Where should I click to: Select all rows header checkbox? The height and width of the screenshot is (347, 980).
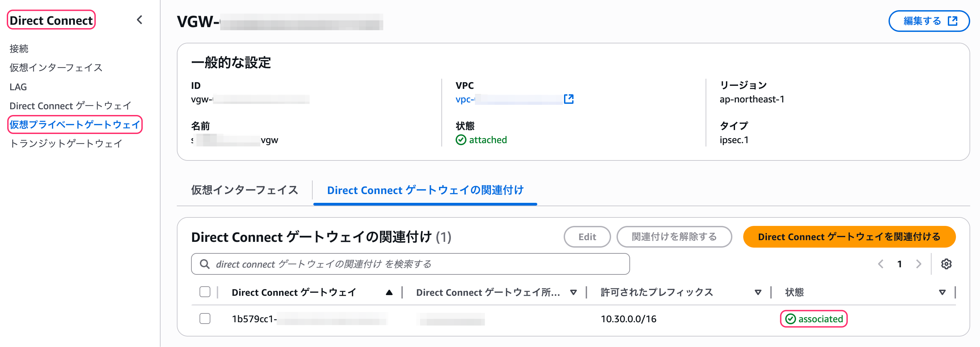click(x=205, y=292)
